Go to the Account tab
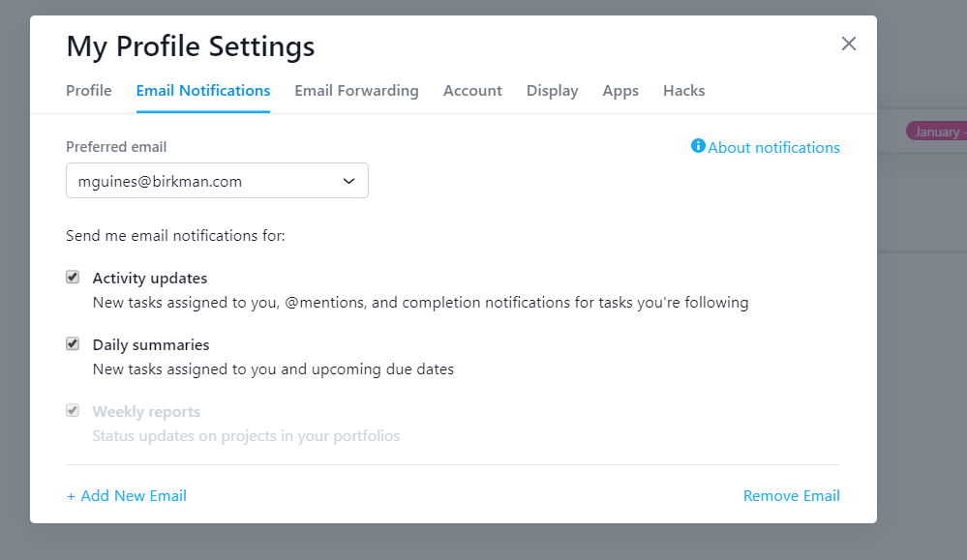Image resolution: width=967 pixels, height=560 pixels. click(472, 91)
